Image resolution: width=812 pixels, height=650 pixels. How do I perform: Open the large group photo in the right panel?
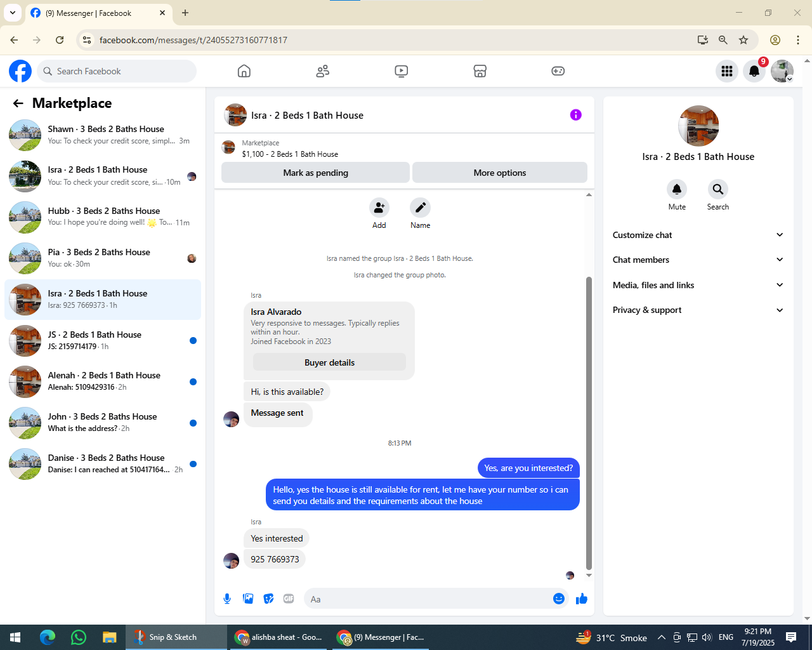pos(698,126)
